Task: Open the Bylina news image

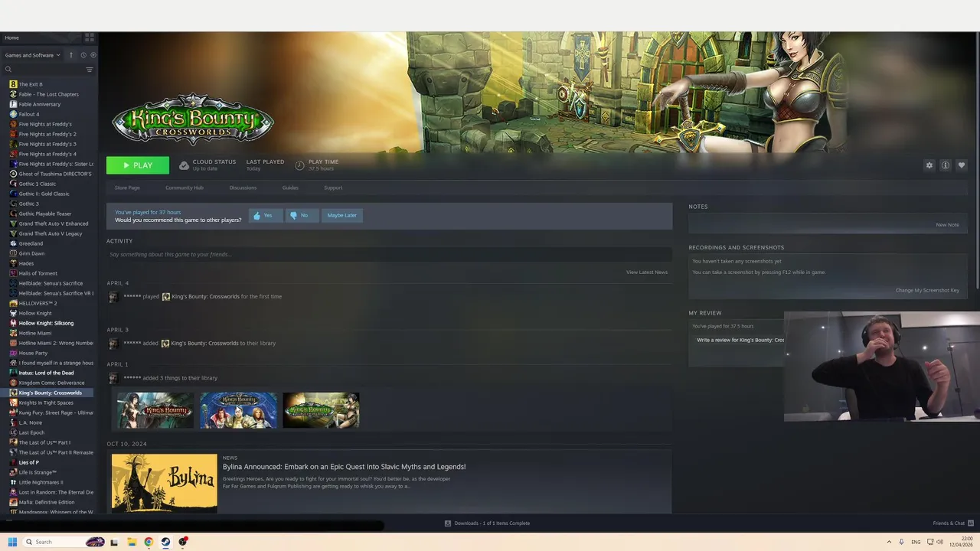Action: click(x=165, y=484)
